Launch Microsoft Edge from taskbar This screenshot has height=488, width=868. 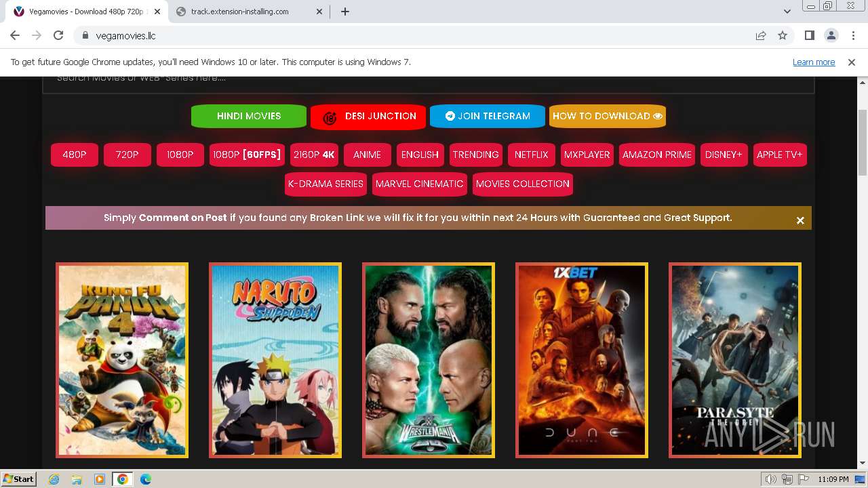pos(146,479)
